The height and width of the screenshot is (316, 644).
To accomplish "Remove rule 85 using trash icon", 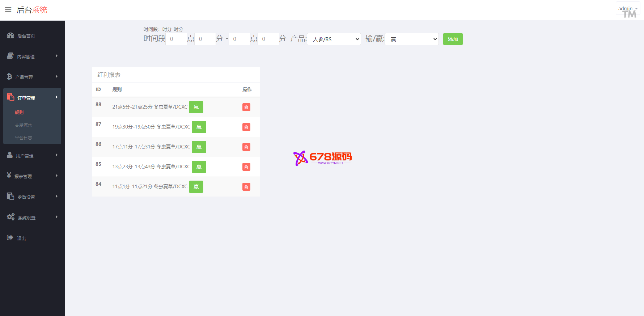I will [x=246, y=167].
